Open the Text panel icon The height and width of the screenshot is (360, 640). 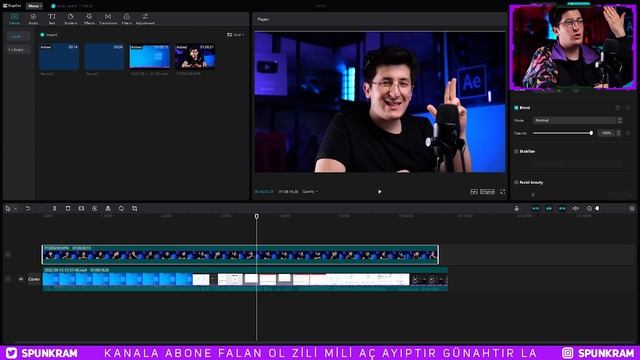click(x=52, y=19)
